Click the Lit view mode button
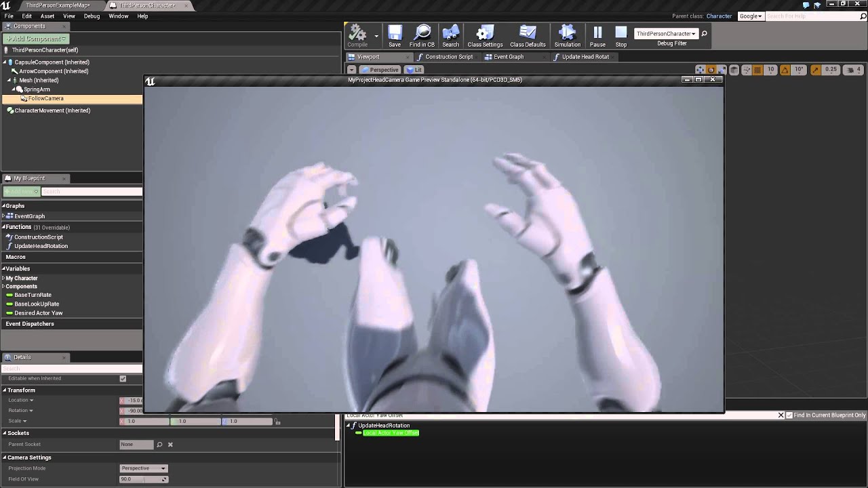The height and width of the screenshot is (488, 868). coord(414,70)
